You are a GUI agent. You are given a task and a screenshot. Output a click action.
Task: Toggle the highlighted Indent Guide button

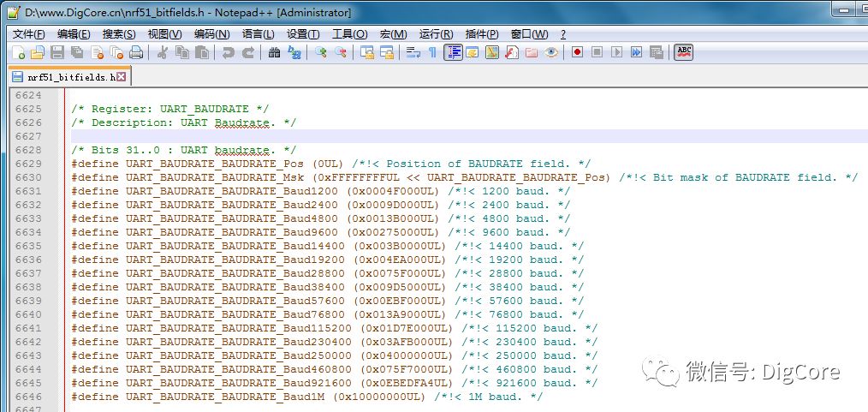[454, 52]
